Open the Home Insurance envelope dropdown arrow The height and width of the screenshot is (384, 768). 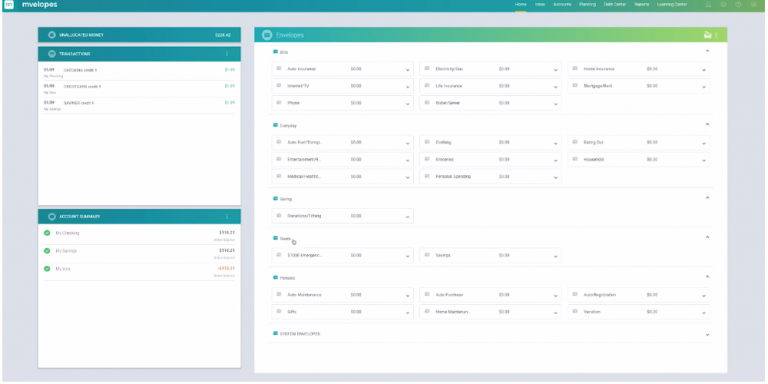click(x=704, y=70)
